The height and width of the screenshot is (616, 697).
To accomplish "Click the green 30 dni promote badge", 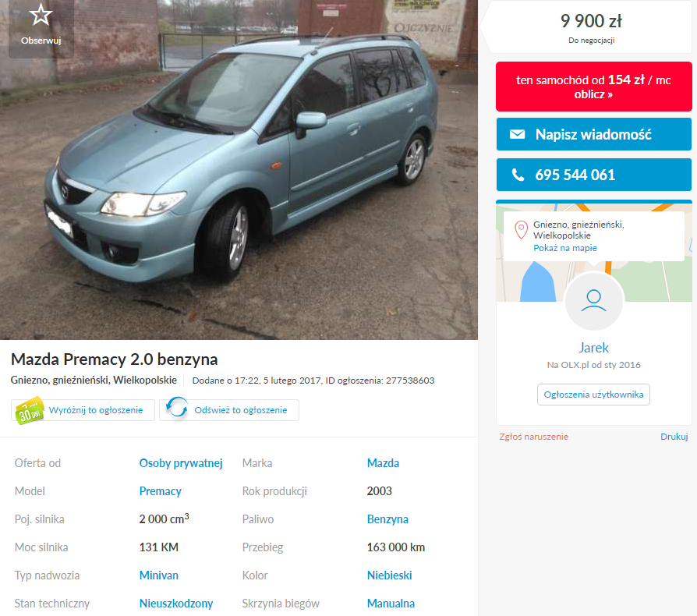I will click(30, 410).
